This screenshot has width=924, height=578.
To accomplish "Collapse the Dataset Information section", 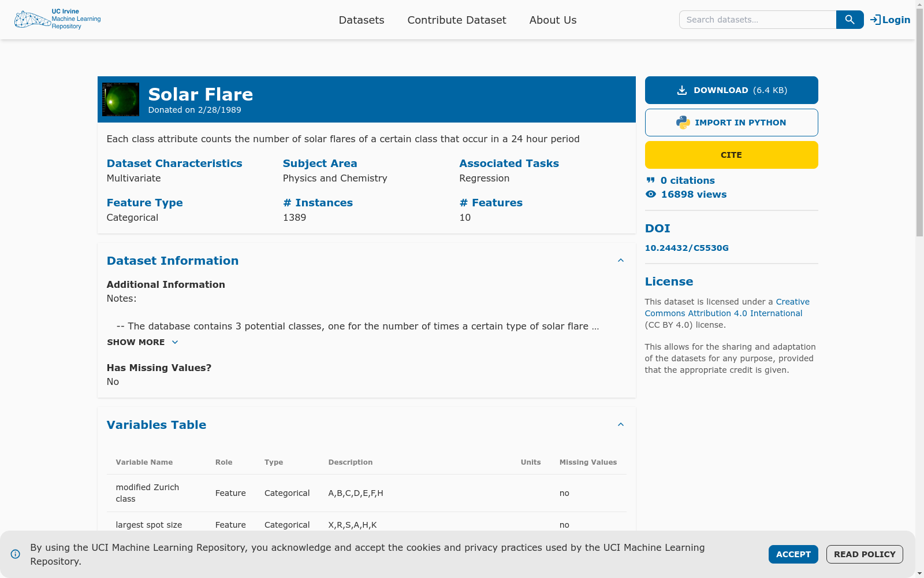I will coord(621,261).
